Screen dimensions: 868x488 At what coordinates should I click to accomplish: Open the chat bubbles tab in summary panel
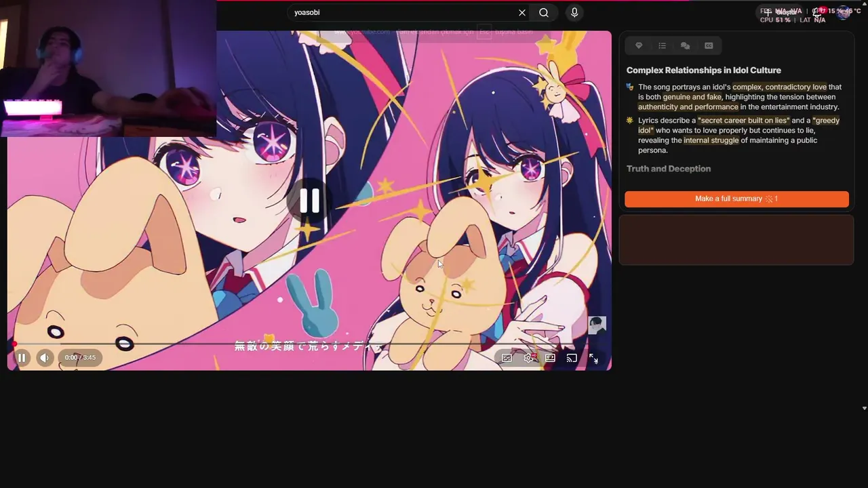(x=685, y=45)
